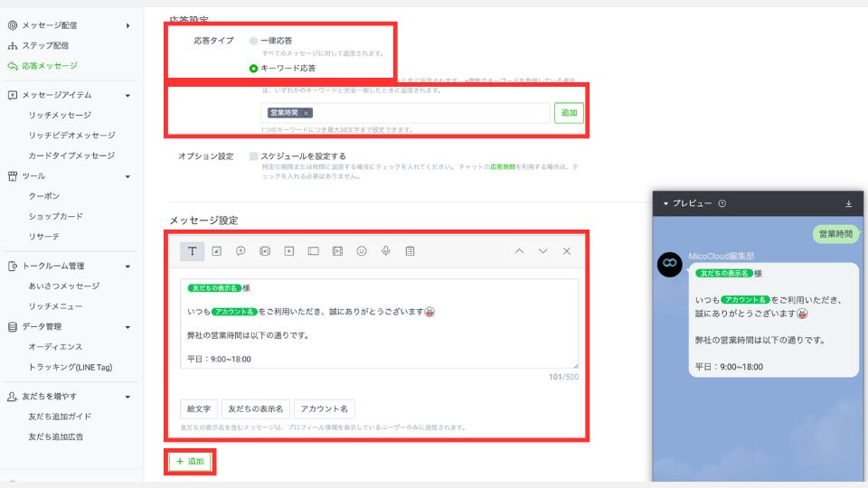Download the preview using the download icon
The width and height of the screenshot is (868, 488).
(849, 203)
